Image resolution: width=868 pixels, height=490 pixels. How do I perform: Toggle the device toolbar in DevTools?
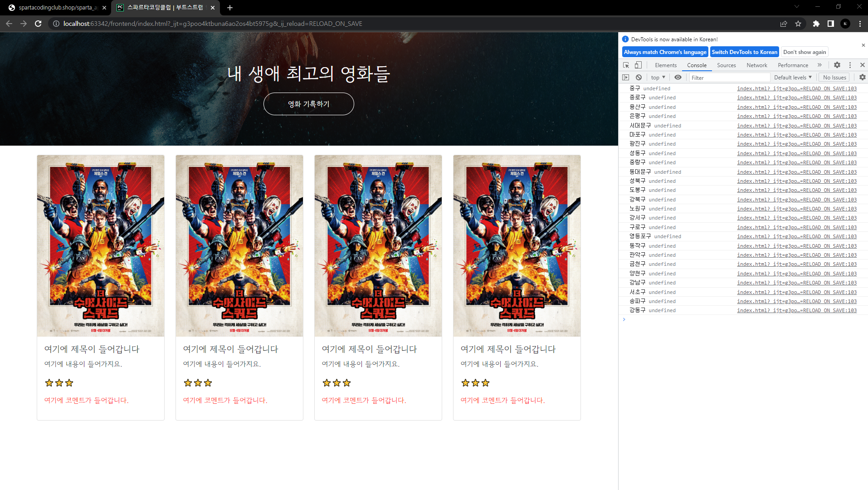pyautogui.click(x=638, y=65)
